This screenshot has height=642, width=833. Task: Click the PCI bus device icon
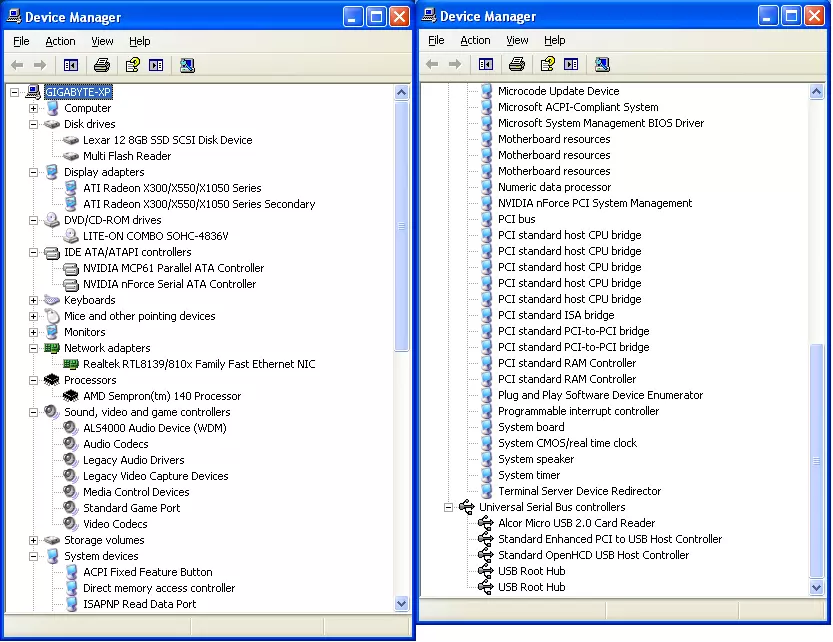click(x=486, y=219)
